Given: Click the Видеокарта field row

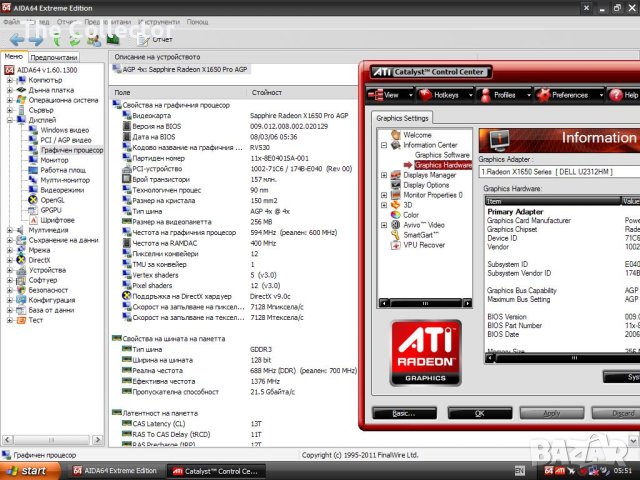Looking at the screenshot, I should click(235, 116).
